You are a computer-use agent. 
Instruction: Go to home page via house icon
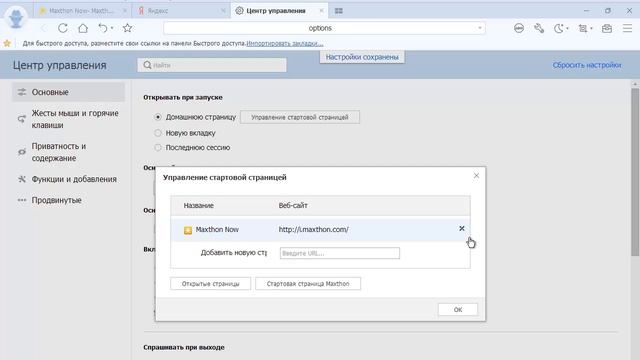[x=83, y=28]
